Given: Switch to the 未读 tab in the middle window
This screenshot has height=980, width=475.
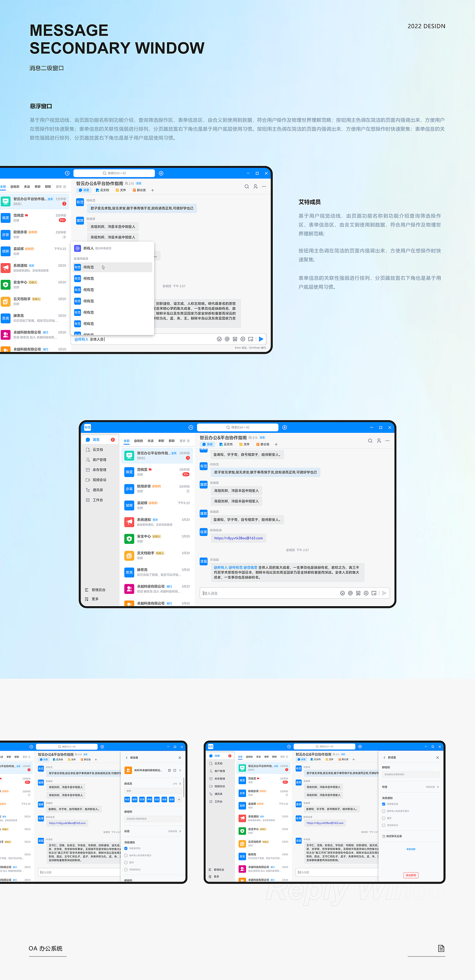Looking at the screenshot, I should 151,441.
